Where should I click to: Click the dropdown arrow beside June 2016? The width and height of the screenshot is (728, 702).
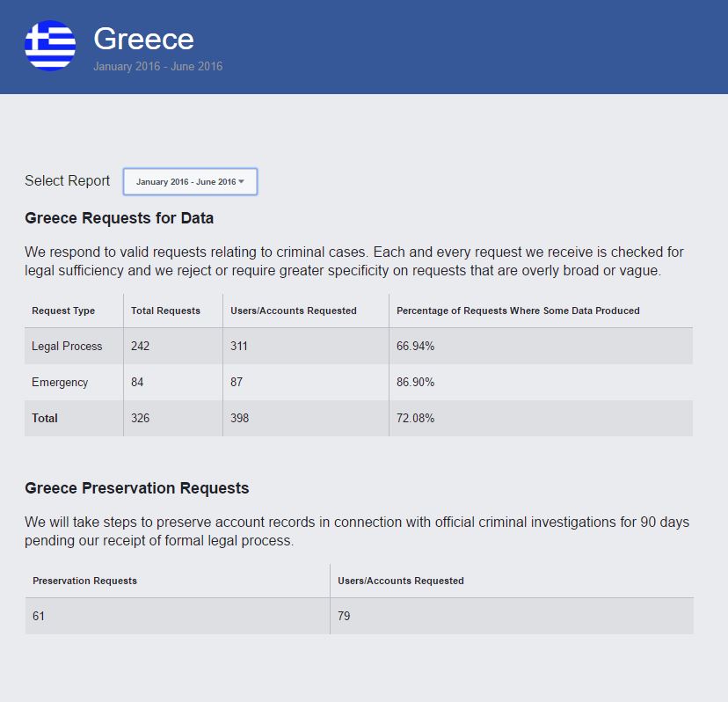pyautogui.click(x=242, y=182)
